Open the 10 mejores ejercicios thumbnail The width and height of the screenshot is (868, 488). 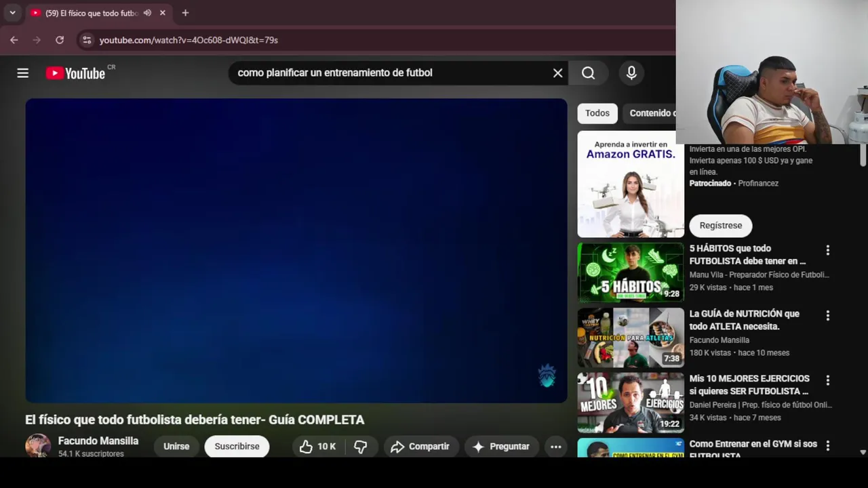[631, 403]
